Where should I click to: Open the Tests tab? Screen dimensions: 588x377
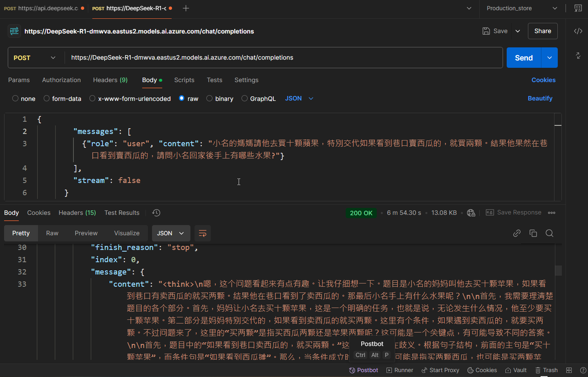(x=215, y=80)
